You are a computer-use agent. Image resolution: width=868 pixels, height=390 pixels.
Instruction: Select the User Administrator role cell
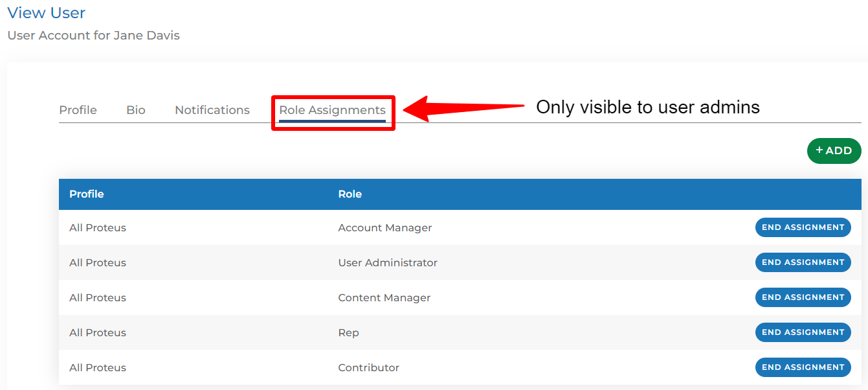(388, 263)
